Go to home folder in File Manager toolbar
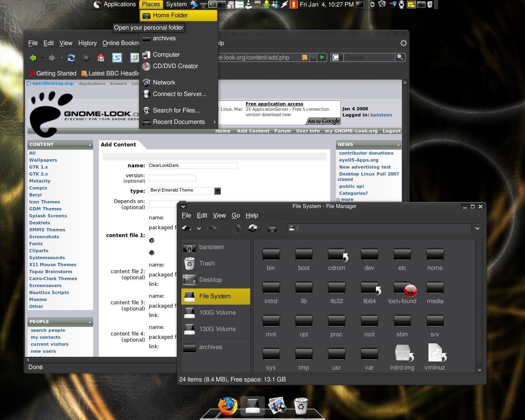Image resolution: width=525 pixels, height=420 pixels. [x=272, y=228]
